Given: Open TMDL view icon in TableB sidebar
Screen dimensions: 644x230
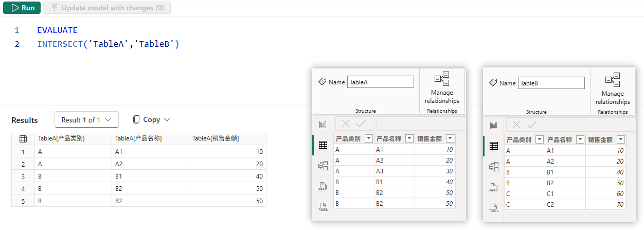Looking at the screenshot, I should click(x=494, y=208).
